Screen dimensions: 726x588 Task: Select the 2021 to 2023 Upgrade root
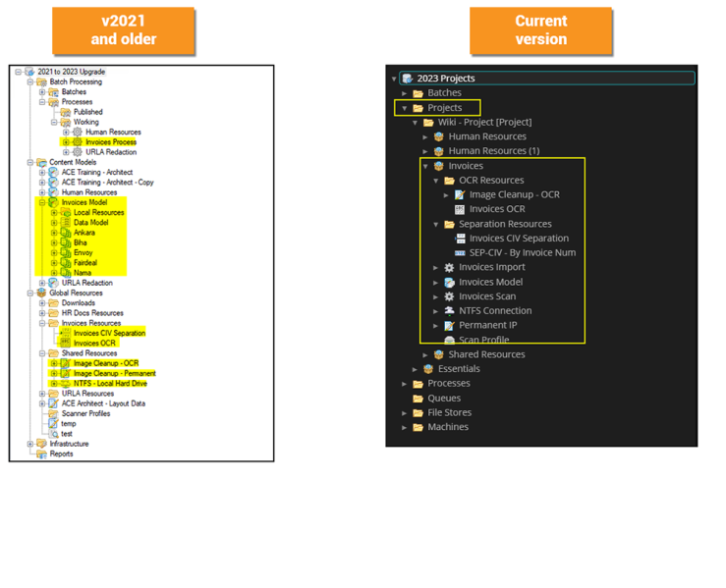[x=72, y=72]
